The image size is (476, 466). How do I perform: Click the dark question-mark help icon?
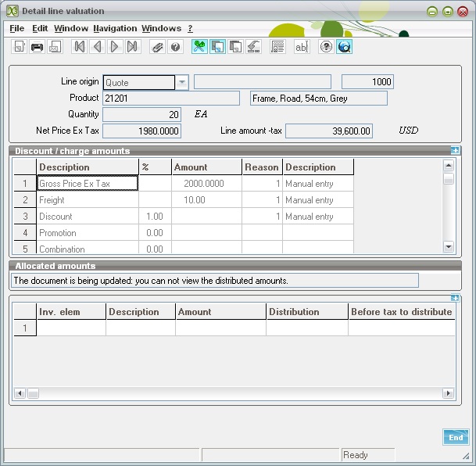click(175, 47)
